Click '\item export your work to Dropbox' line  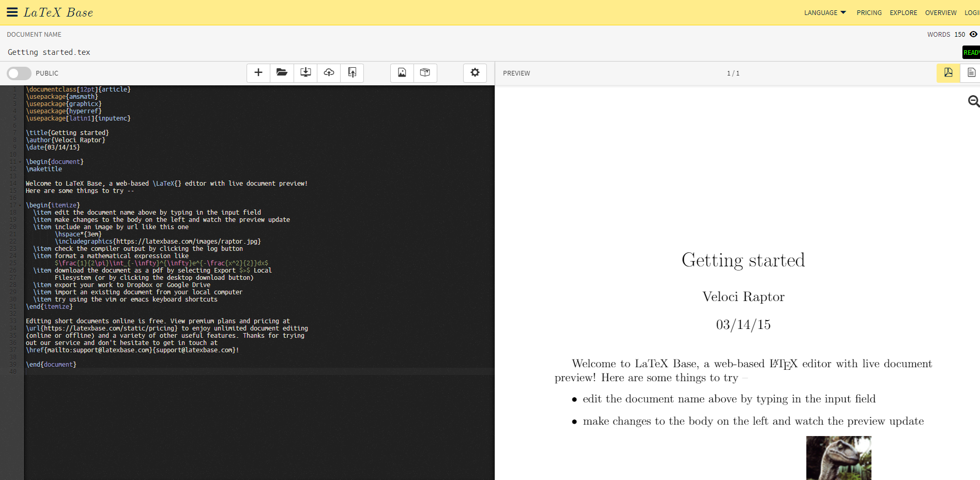[121, 285]
